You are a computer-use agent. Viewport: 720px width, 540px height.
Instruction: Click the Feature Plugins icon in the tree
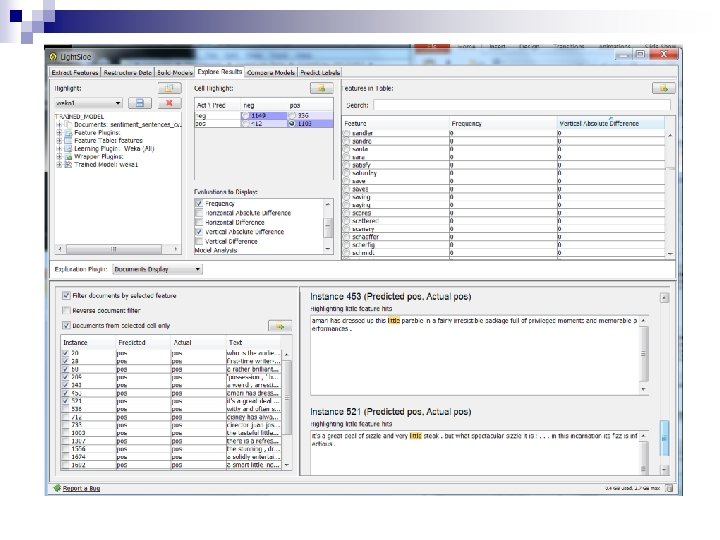click(68, 133)
